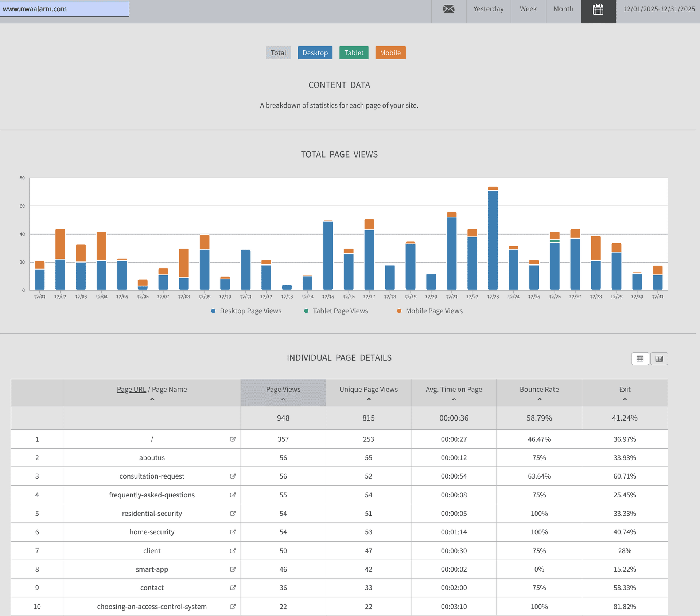Screen dimensions: 700x616
Task: Sort by Bounce Rate column arrow
Action: [x=539, y=399]
